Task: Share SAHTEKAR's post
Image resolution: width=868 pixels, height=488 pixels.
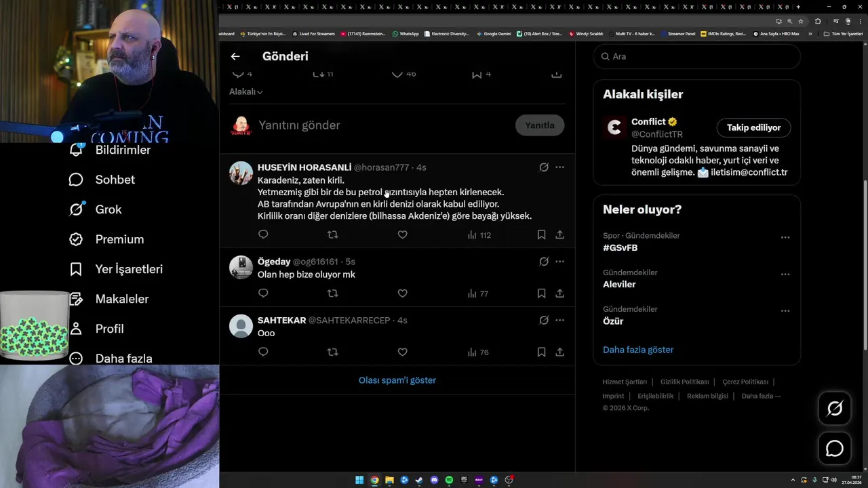Action: coord(559,352)
